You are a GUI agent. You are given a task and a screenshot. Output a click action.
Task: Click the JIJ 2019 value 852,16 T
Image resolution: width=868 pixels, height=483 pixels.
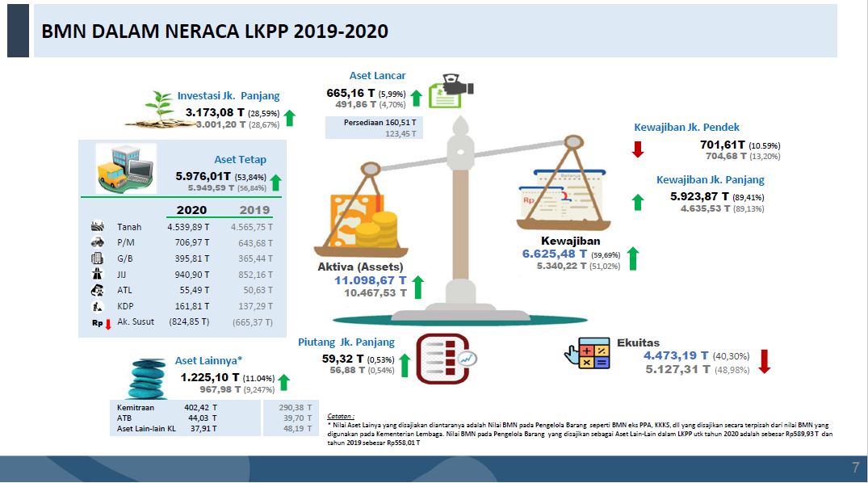255,275
